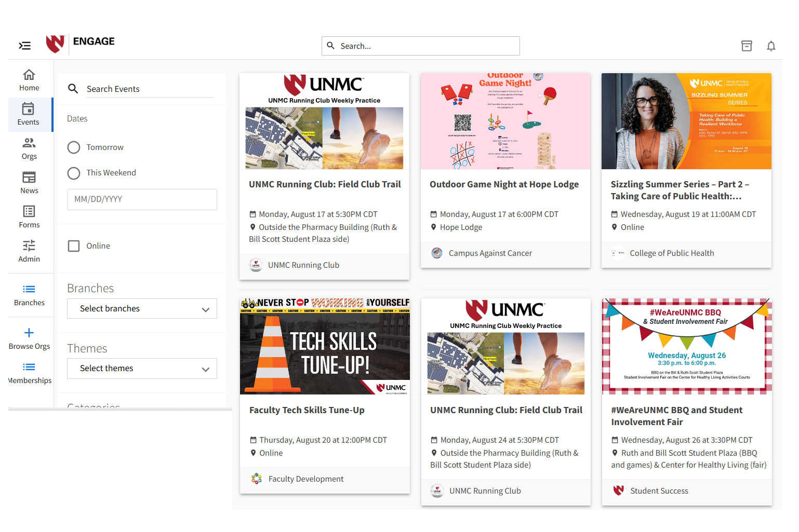Click the location pin beside Hope Lodge
Viewport: 799px width, 532px height.
tap(434, 227)
